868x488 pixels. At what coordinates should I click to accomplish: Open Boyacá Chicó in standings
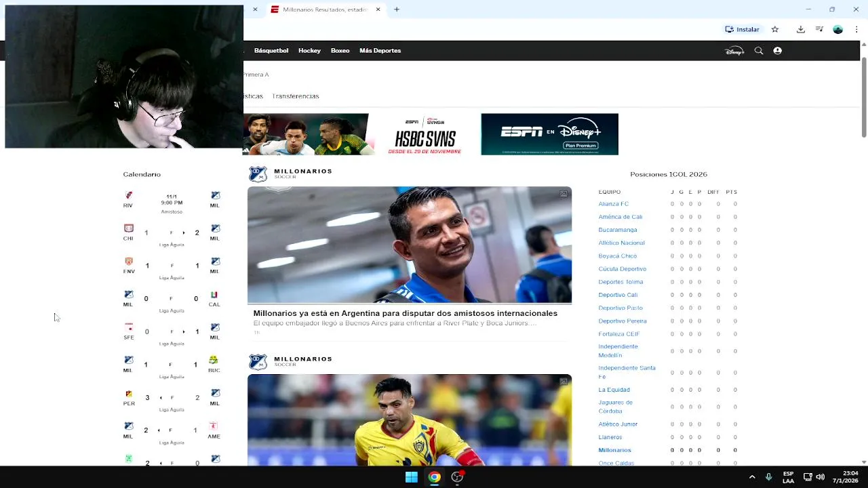pyautogui.click(x=618, y=256)
